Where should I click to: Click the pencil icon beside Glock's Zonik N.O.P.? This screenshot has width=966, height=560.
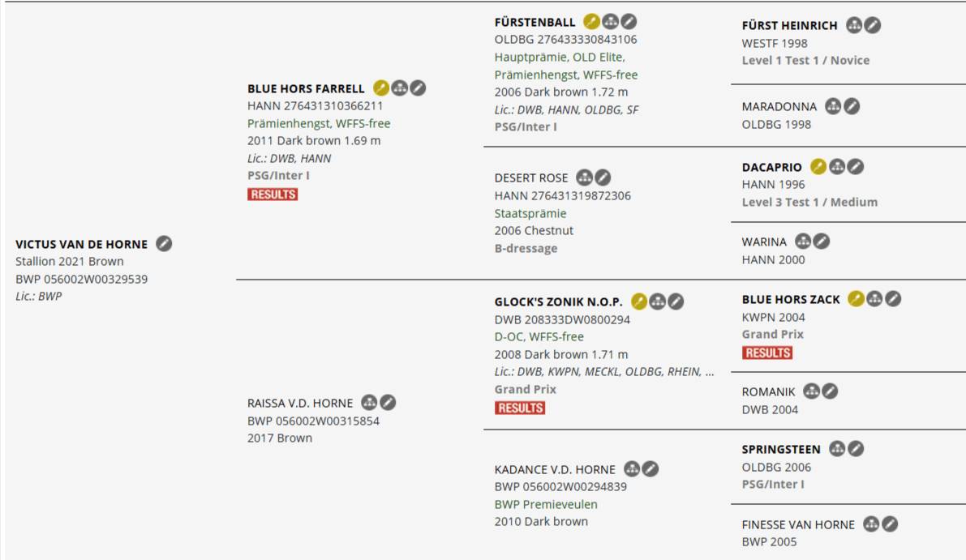[x=676, y=301]
